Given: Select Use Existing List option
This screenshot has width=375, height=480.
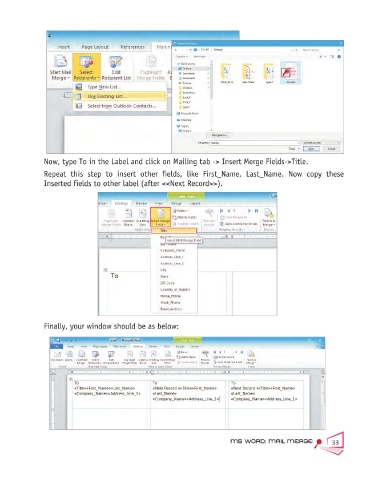Looking at the screenshot, I should click(x=120, y=96).
